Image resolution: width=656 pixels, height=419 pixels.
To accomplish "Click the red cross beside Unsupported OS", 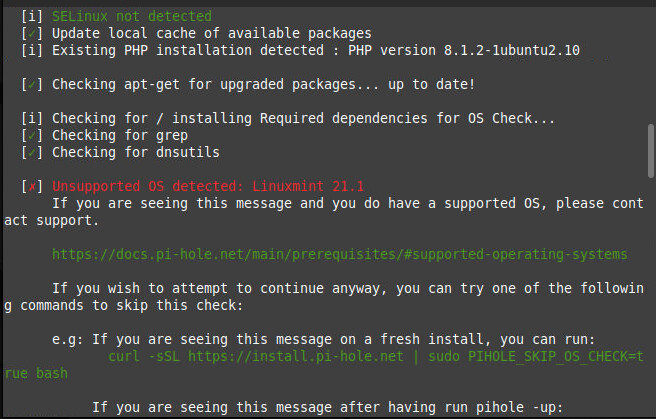I will click(x=32, y=186).
